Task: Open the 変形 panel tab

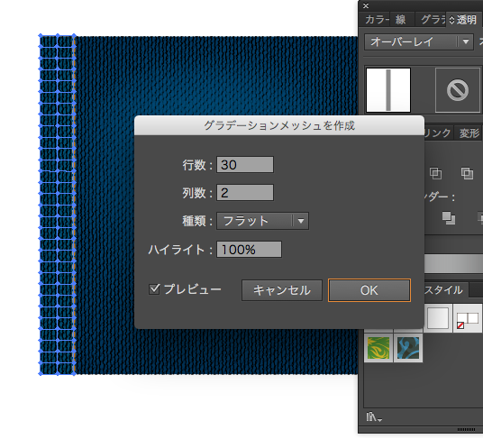Action: pos(469,133)
